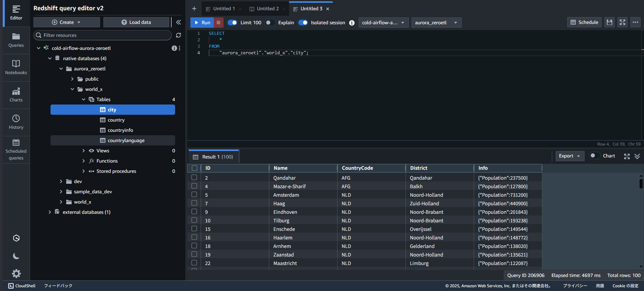Toggle the Chart switch in results
Image resolution: width=644 pixels, height=291 pixels.
pos(595,156)
